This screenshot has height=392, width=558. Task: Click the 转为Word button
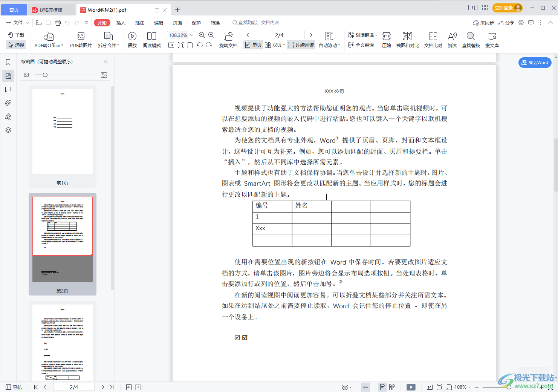coord(535,63)
